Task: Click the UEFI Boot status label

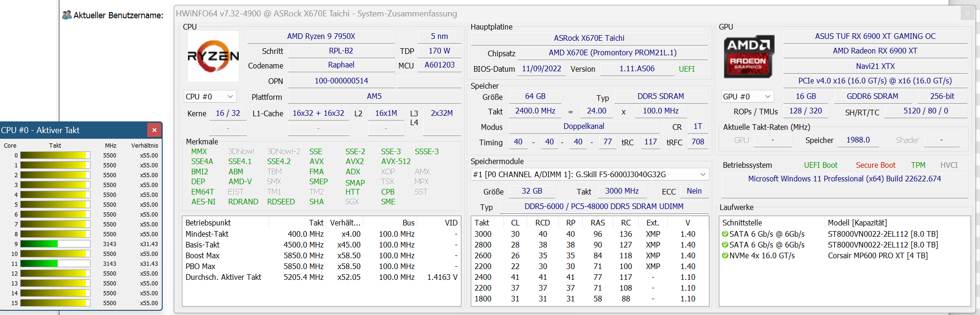Action: [821, 165]
